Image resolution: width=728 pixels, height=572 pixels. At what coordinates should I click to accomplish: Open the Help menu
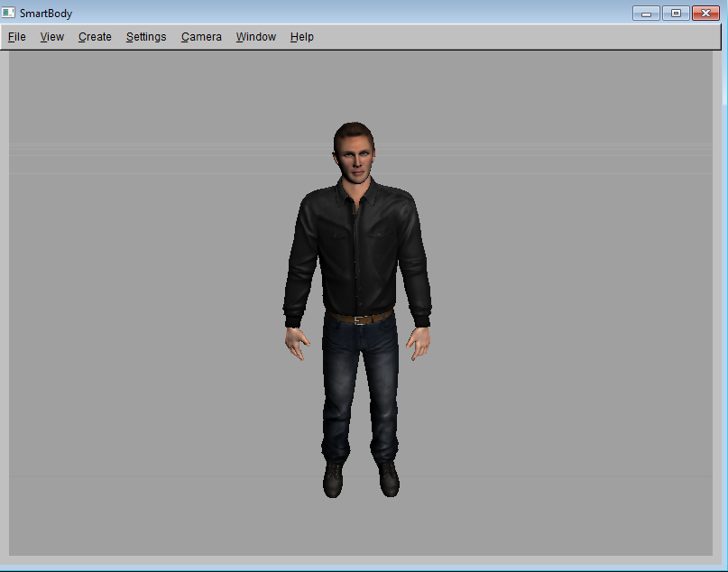[x=302, y=37]
